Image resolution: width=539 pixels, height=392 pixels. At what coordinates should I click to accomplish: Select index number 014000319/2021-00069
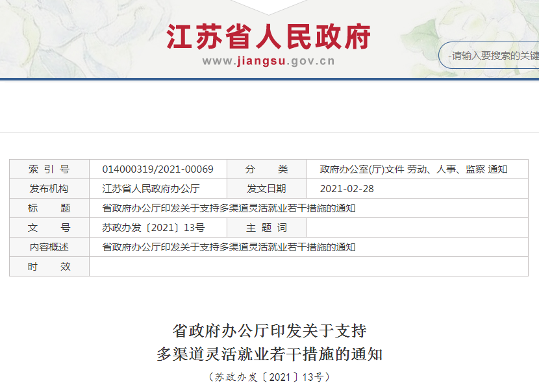158,169
